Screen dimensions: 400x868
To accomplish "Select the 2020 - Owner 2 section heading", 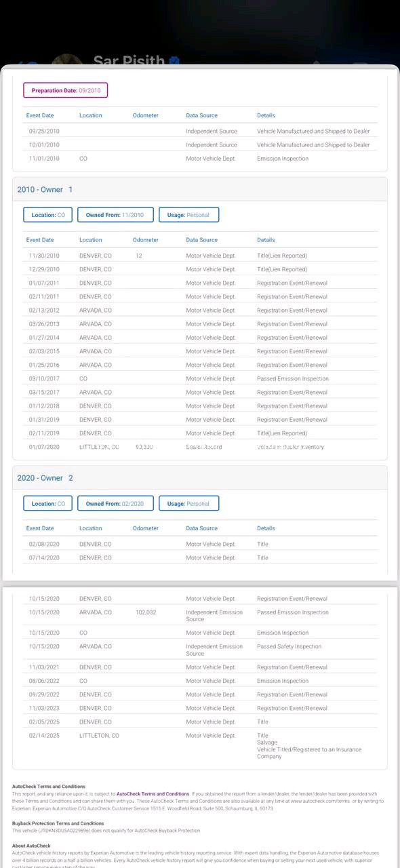I will point(45,478).
